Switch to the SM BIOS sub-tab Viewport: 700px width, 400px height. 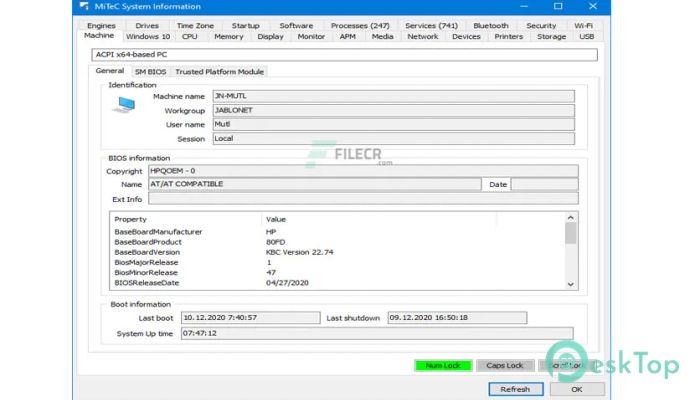[x=150, y=72]
